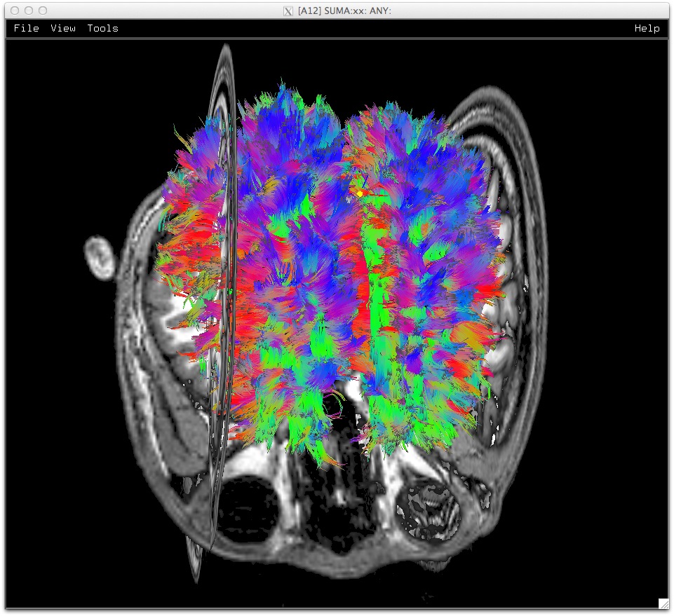The width and height of the screenshot is (674, 616).
Task: Minimize the SUMA viewer window
Action: point(29,11)
